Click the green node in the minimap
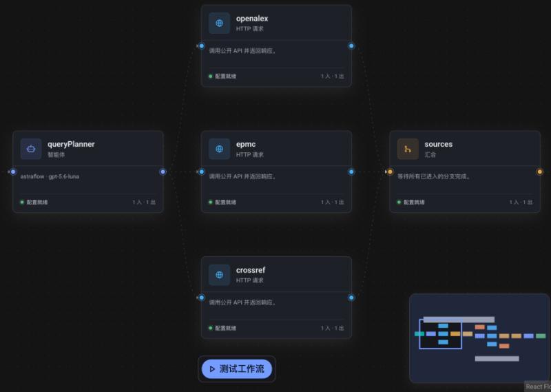This screenshot has width=551, height=392. [x=541, y=336]
